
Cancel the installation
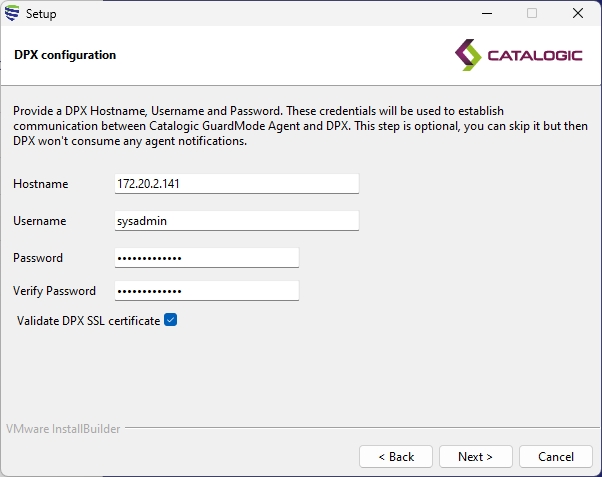coord(555,456)
